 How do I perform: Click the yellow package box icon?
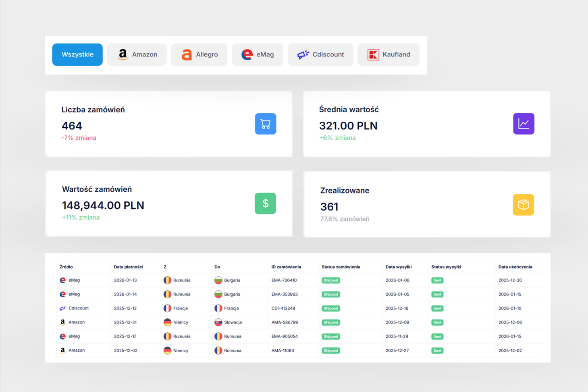(523, 205)
